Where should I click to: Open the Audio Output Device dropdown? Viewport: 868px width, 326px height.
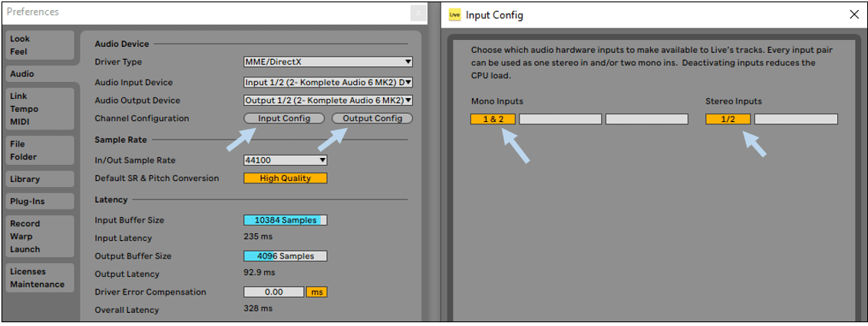(328, 100)
